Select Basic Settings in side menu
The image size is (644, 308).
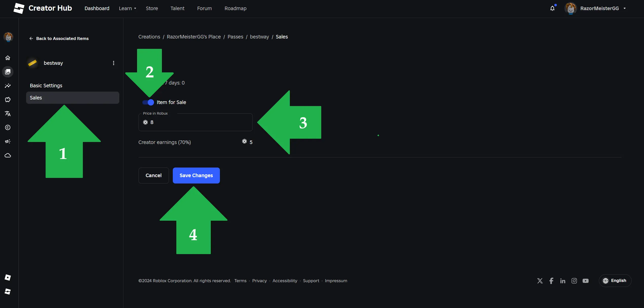point(73,86)
